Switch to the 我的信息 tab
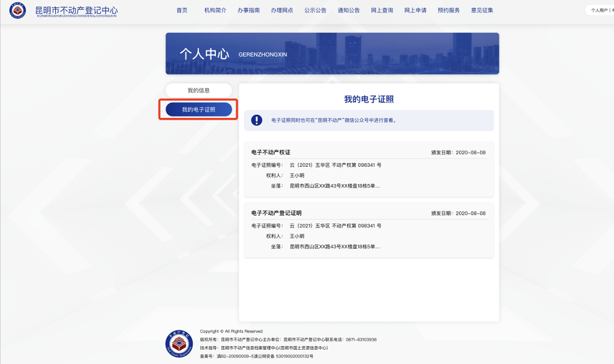This screenshot has height=364, width=614. 198,91
